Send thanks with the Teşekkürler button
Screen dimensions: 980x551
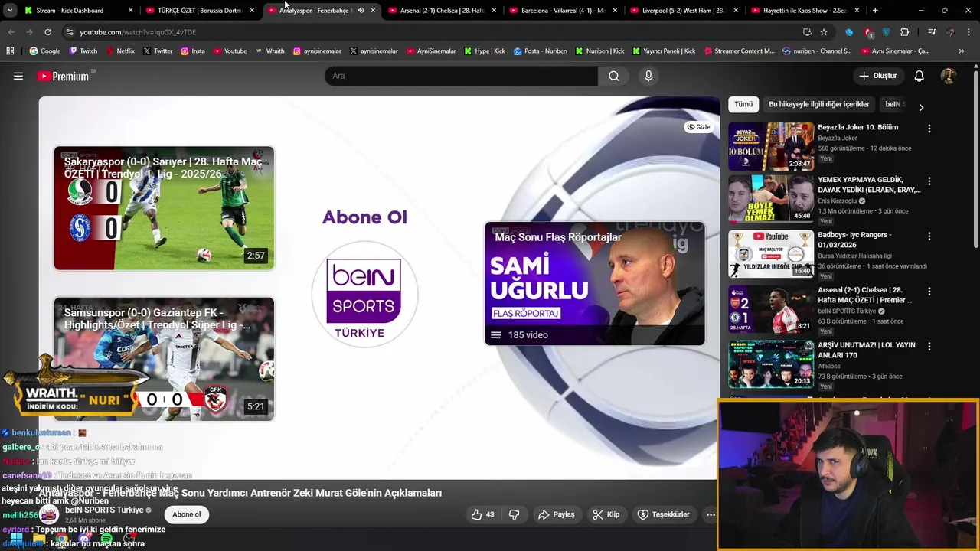[664, 514]
